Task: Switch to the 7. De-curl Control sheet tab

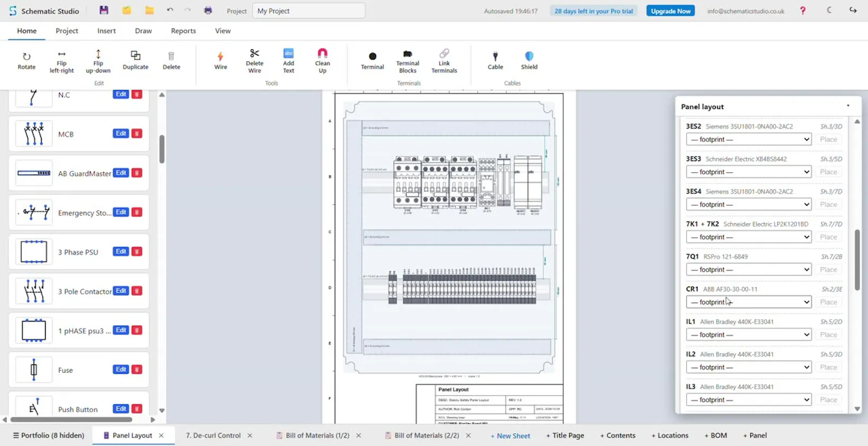Action: tap(213, 435)
